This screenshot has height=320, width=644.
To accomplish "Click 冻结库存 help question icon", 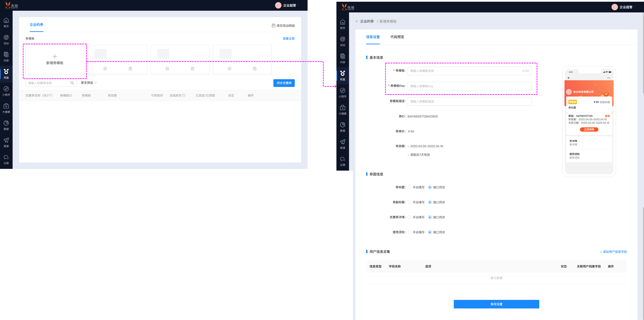I will (184, 95).
